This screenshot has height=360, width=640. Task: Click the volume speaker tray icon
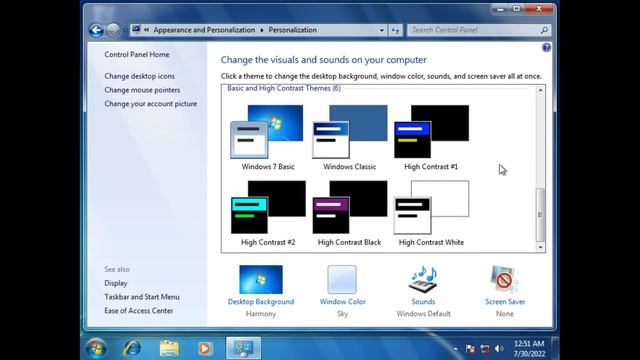pyautogui.click(x=499, y=349)
